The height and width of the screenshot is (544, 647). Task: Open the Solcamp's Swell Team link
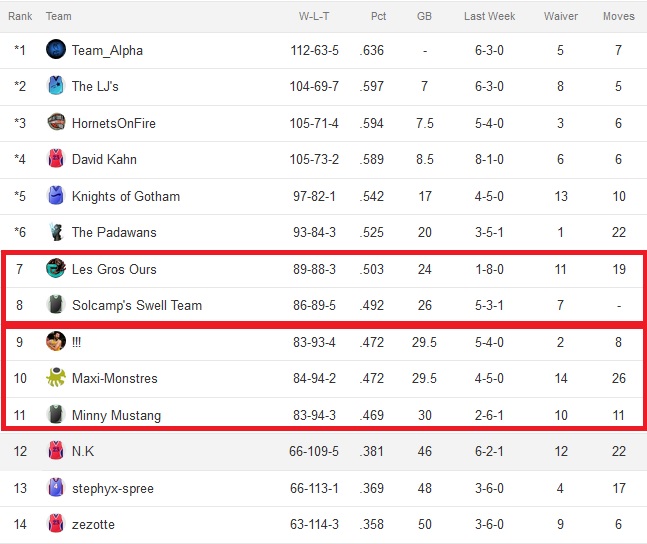(137, 305)
